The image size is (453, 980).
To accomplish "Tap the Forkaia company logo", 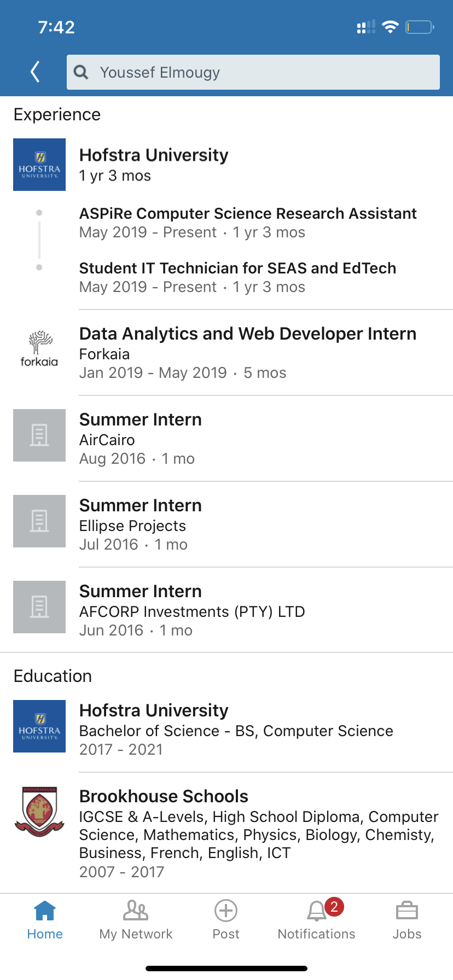I will tap(39, 348).
